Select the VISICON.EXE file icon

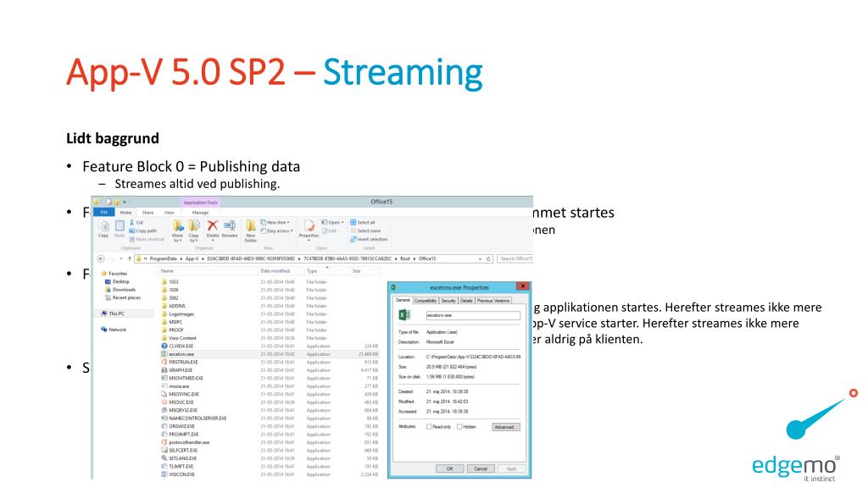[x=164, y=474]
